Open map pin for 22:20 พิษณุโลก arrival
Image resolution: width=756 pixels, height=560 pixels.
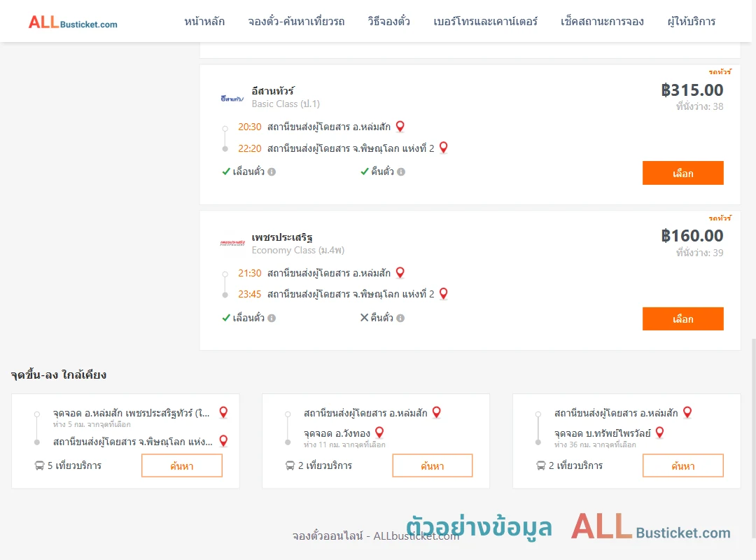pyautogui.click(x=444, y=148)
